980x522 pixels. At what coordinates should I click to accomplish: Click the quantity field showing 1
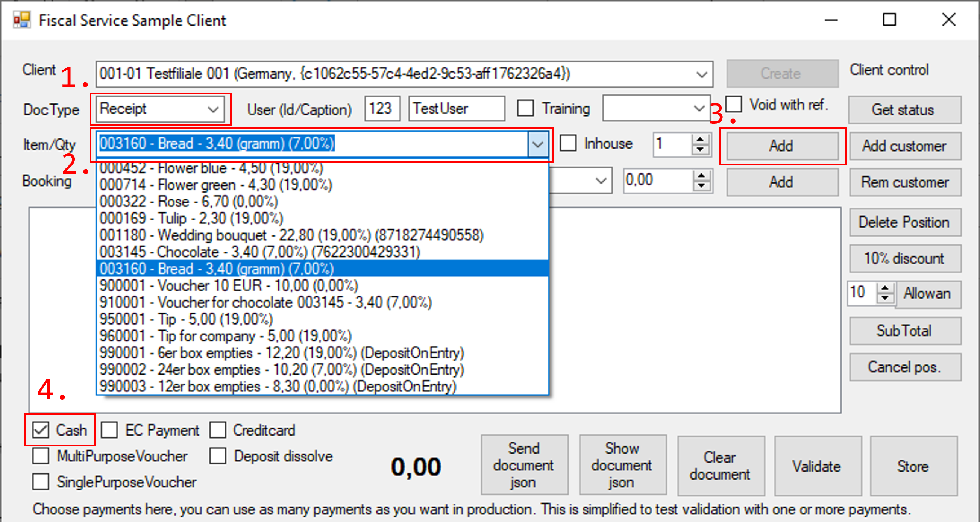[x=673, y=144]
